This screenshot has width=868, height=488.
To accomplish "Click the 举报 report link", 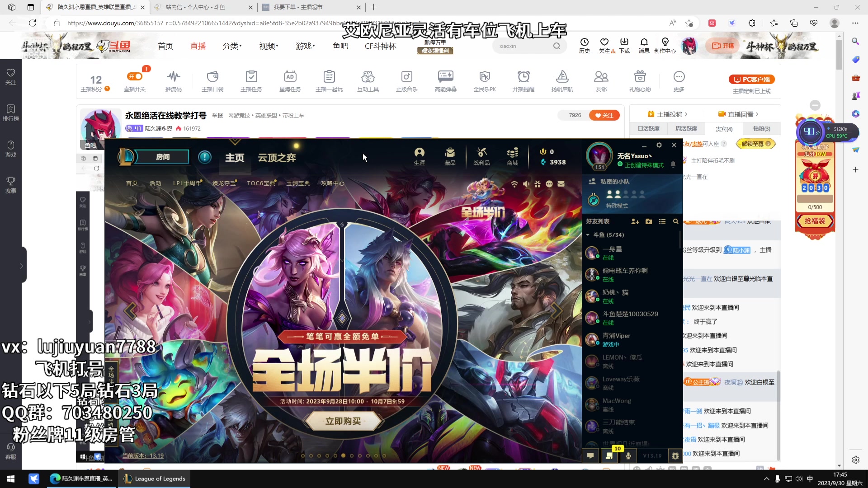I will tap(217, 116).
